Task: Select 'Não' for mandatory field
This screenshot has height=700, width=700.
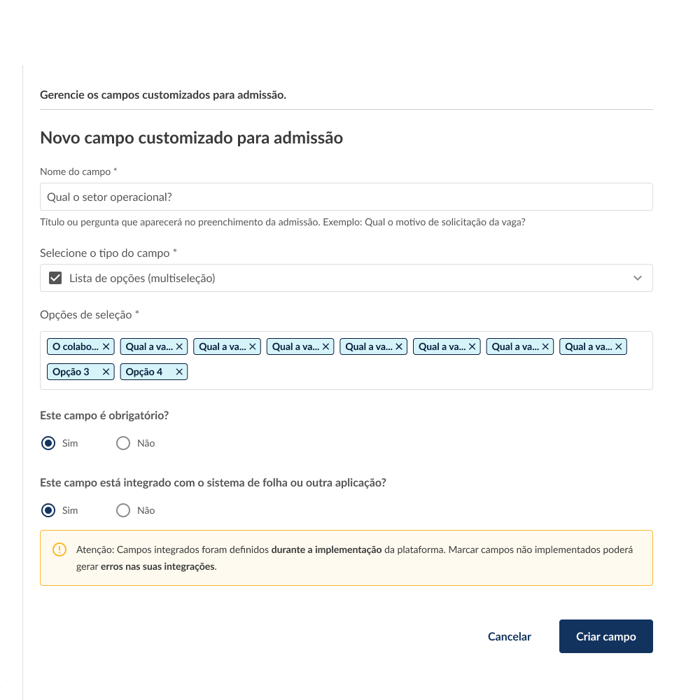Action: pyautogui.click(x=123, y=443)
